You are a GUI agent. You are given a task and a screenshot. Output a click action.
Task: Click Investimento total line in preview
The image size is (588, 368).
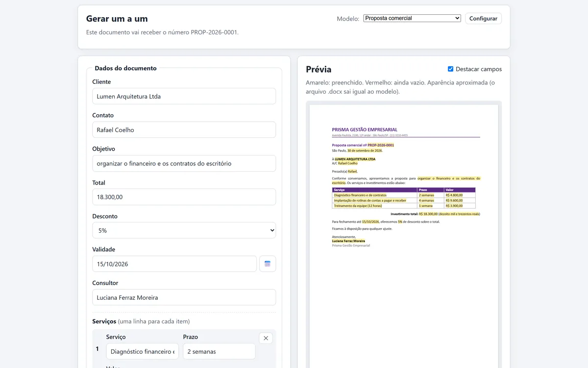tap(435, 214)
